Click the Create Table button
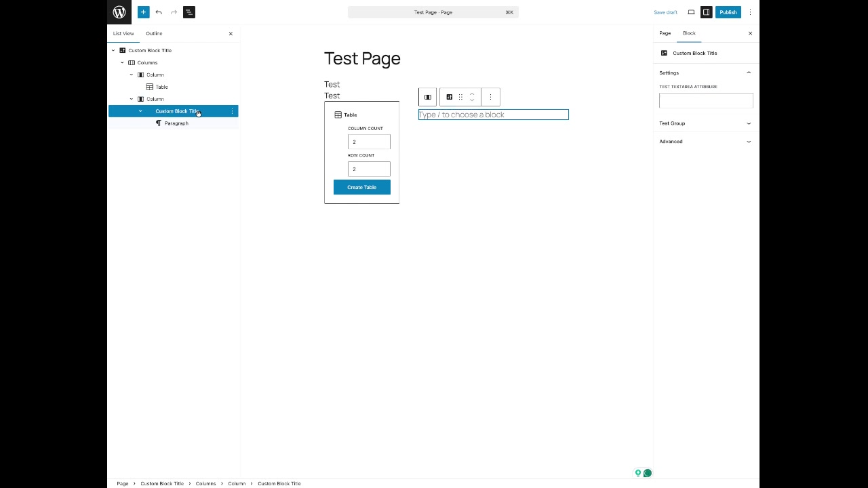 tap(362, 187)
